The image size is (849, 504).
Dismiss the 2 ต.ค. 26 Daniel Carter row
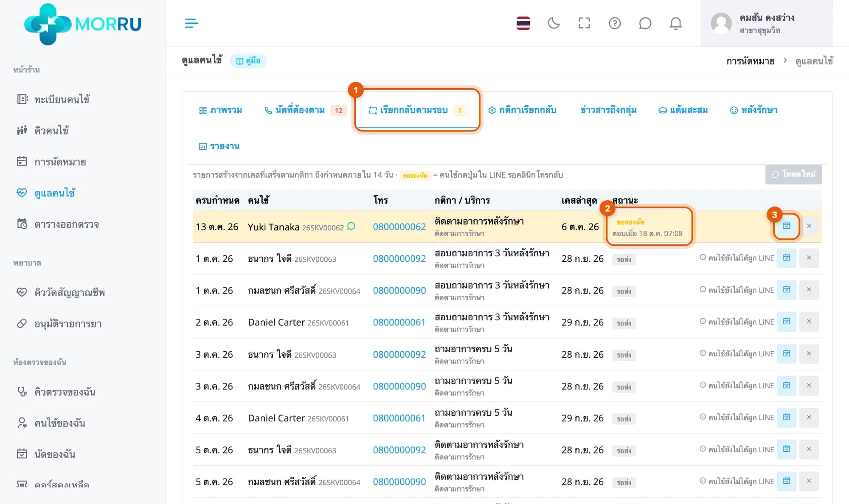809,322
